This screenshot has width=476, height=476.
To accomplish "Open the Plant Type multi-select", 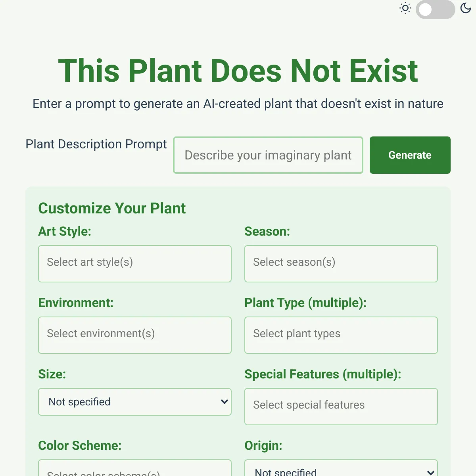I will coord(341,335).
